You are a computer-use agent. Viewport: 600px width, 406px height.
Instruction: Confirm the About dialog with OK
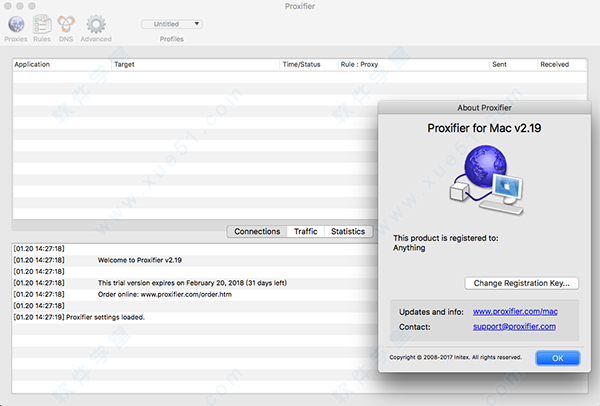tap(558, 358)
